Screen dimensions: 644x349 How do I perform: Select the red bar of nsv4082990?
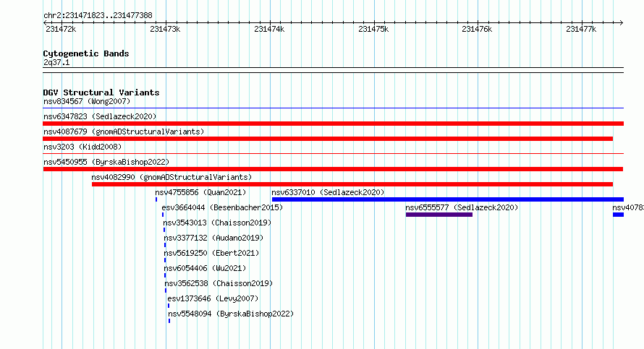pos(352,184)
